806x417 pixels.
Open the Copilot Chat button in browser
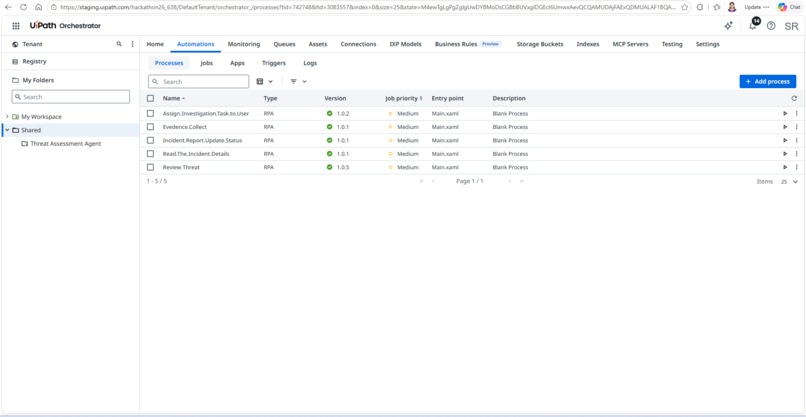coord(790,7)
